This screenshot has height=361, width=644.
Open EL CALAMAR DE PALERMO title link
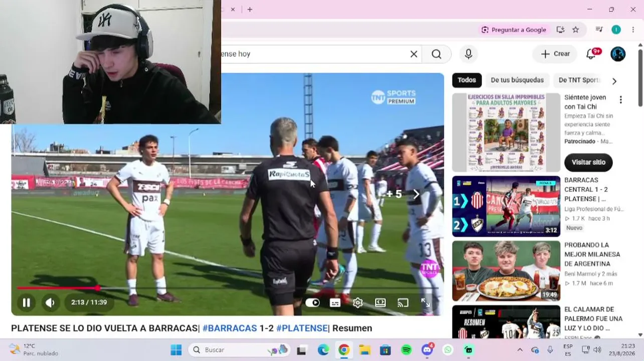593,319
